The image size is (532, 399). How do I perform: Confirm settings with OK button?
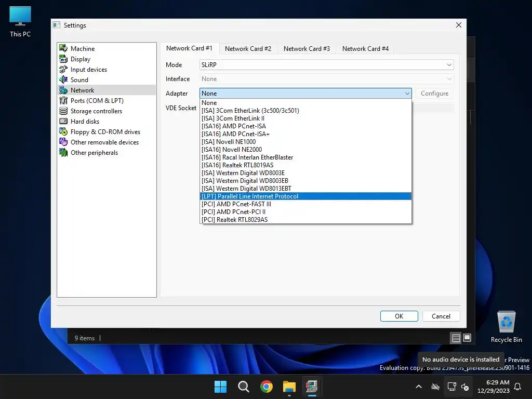pos(399,316)
